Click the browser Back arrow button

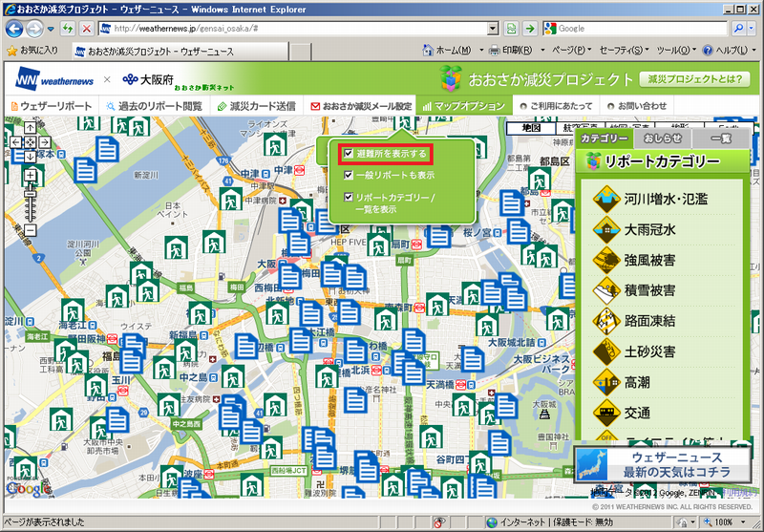(14, 29)
